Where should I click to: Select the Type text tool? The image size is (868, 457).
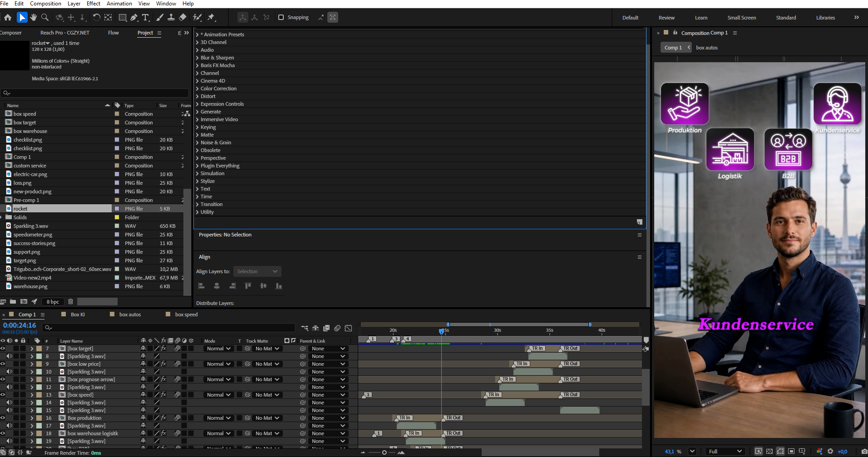coord(146,17)
